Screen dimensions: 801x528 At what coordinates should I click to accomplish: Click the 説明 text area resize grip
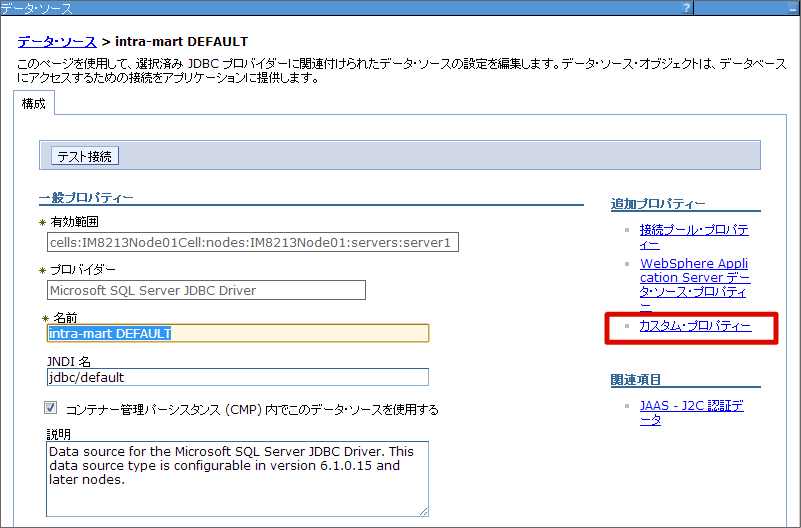423,512
